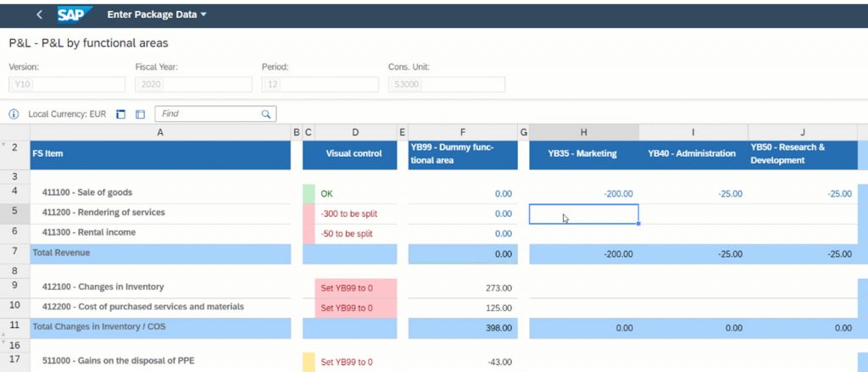Click the info icon beside Local Currency

[x=14, y=114]
